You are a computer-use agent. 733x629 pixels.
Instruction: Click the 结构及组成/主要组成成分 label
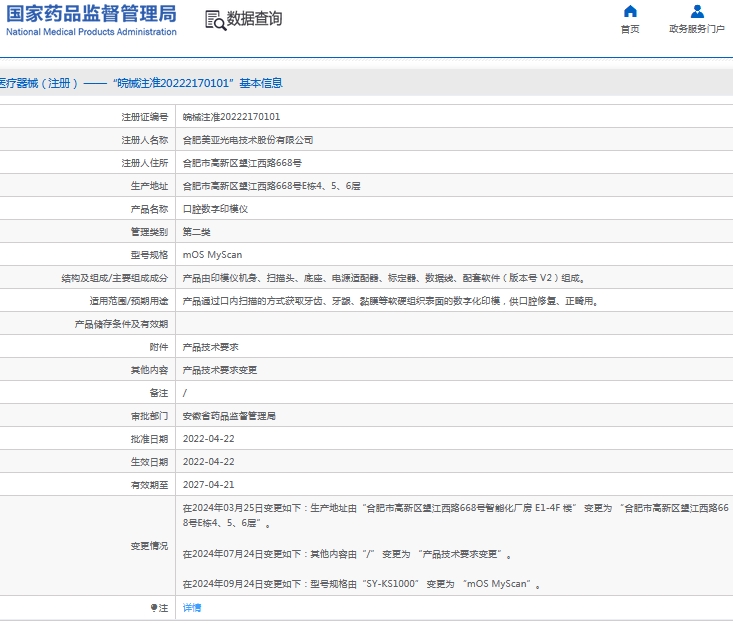[x=115, y=278]
